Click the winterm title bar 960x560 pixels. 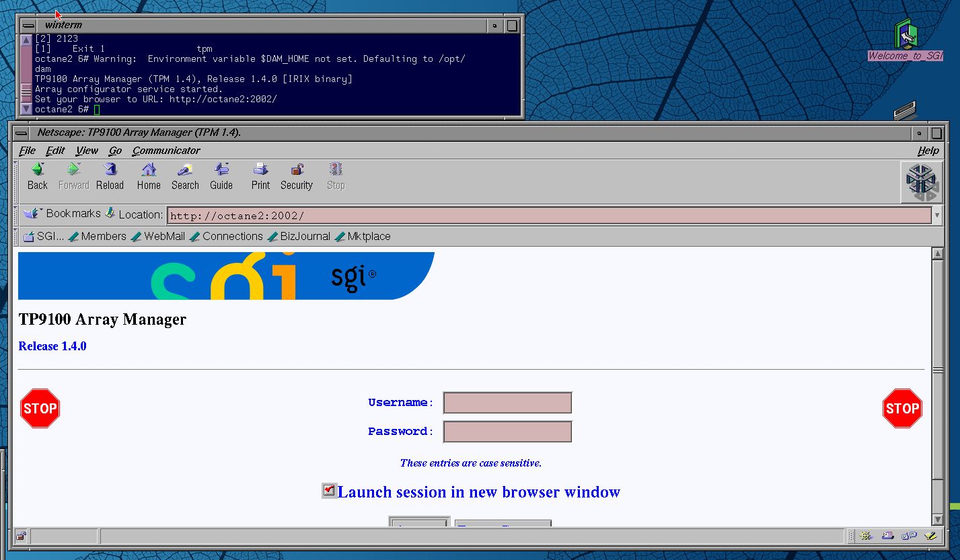(x=261, y=26)
